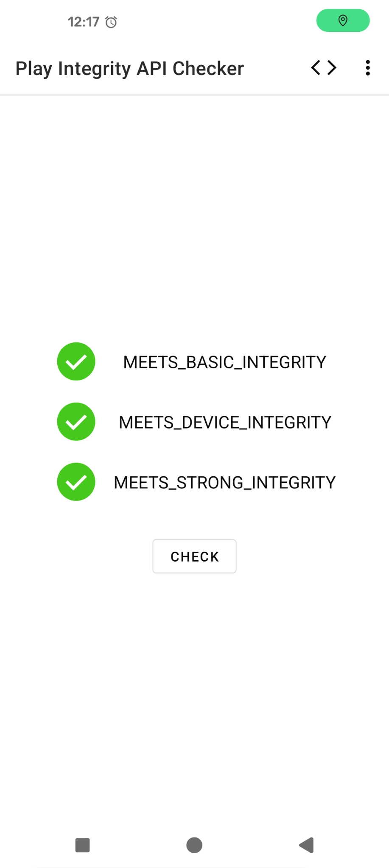Select the MEETS_STRONG_INTEGRITY label text

224,483
